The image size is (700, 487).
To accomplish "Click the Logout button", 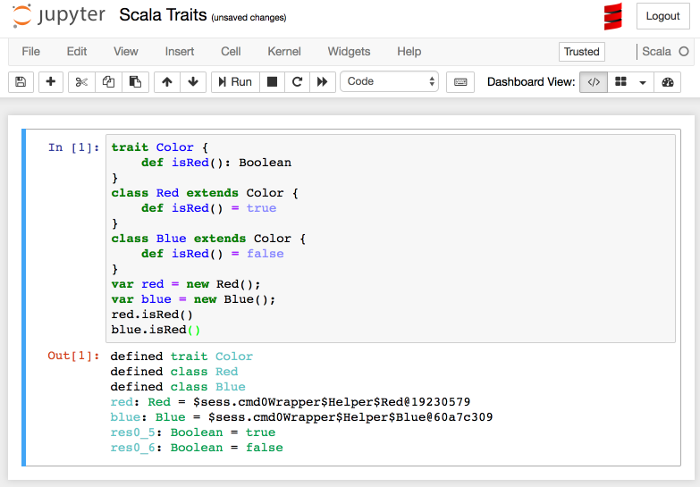I will coord(663,16).
